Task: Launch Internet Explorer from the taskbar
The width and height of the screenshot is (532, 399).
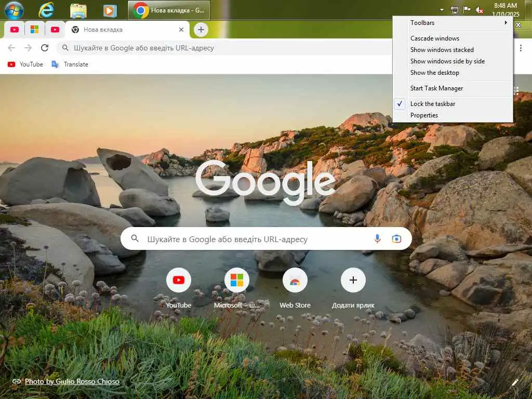Action: (46, 10)
